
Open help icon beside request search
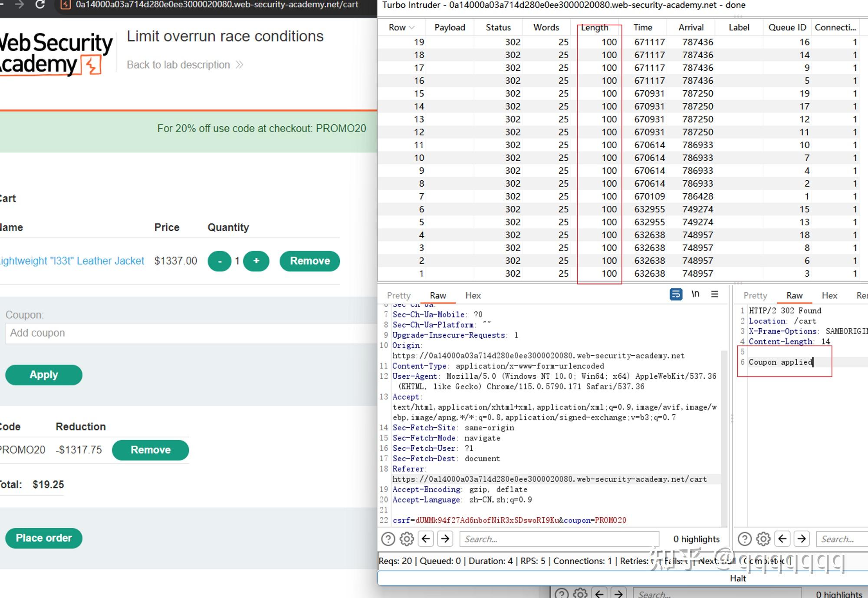388,539
